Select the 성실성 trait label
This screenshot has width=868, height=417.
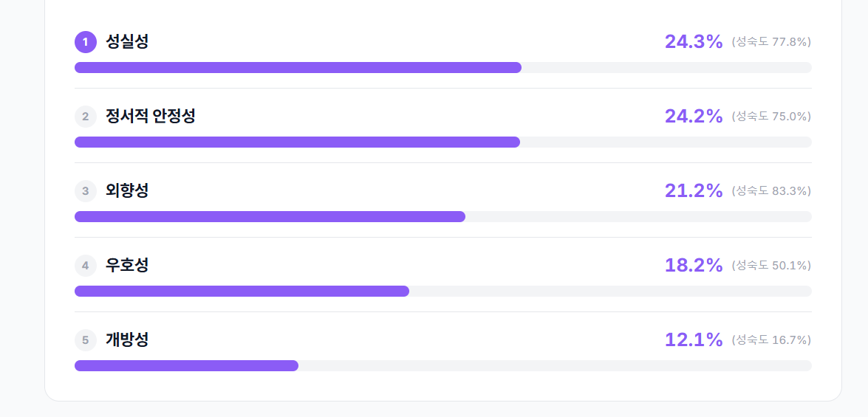[127, 42]
